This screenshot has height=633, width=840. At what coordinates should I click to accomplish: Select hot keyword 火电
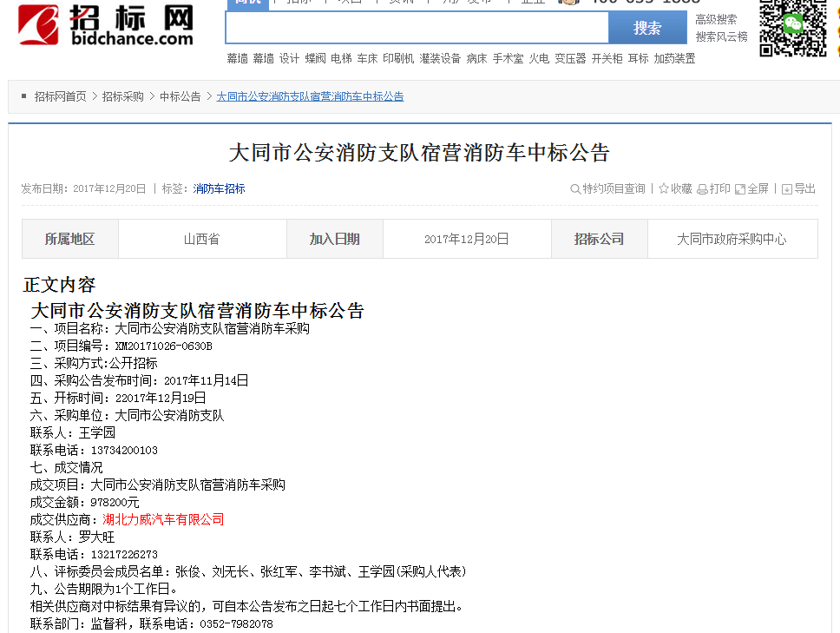click(539, 58)
